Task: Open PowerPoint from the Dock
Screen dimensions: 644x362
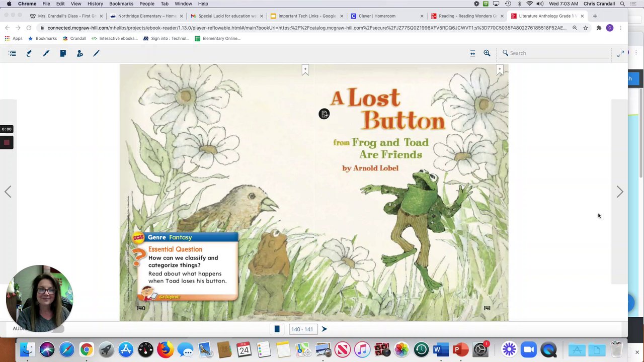Action: [460, 349]
